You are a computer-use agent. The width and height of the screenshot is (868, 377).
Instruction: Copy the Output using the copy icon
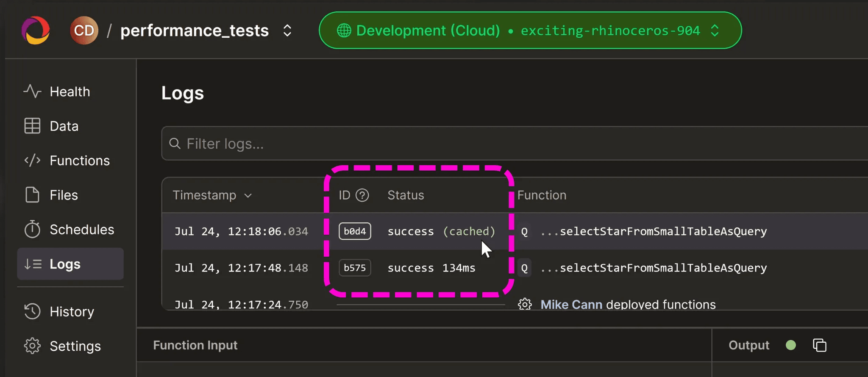[820, 345]
